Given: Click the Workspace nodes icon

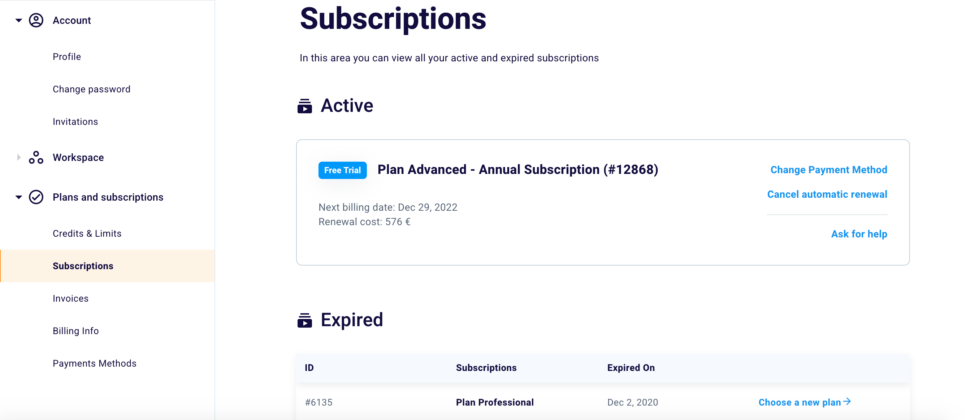Looking at the screenshot, I should [36, 157].
